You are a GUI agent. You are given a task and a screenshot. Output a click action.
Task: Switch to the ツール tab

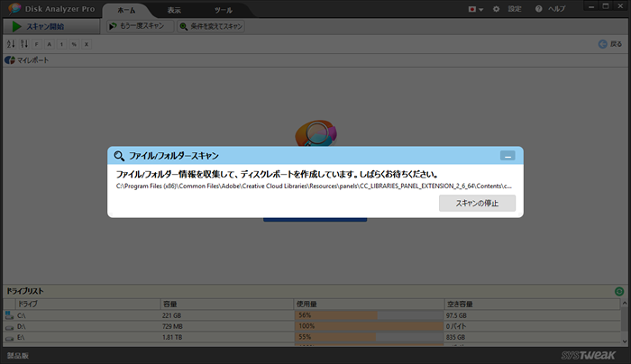pyautogui.click(x=223, y=11)
